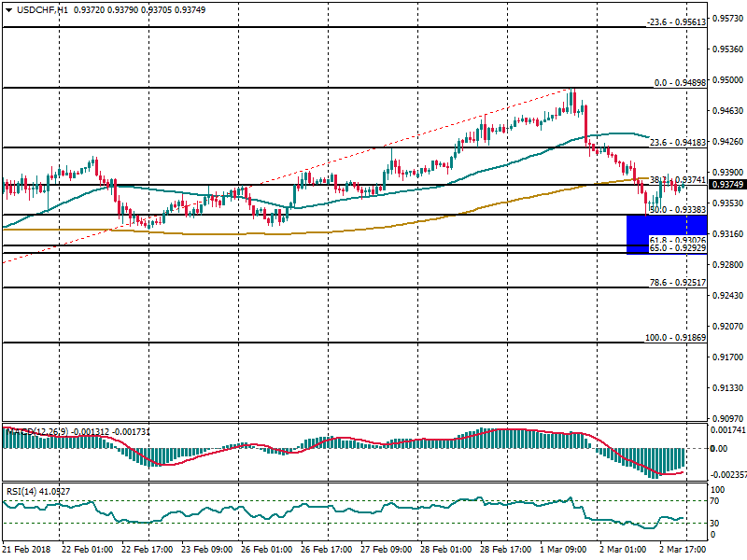Click the 50.0 - 0.93383 Fibonacci label

(676, 210)
